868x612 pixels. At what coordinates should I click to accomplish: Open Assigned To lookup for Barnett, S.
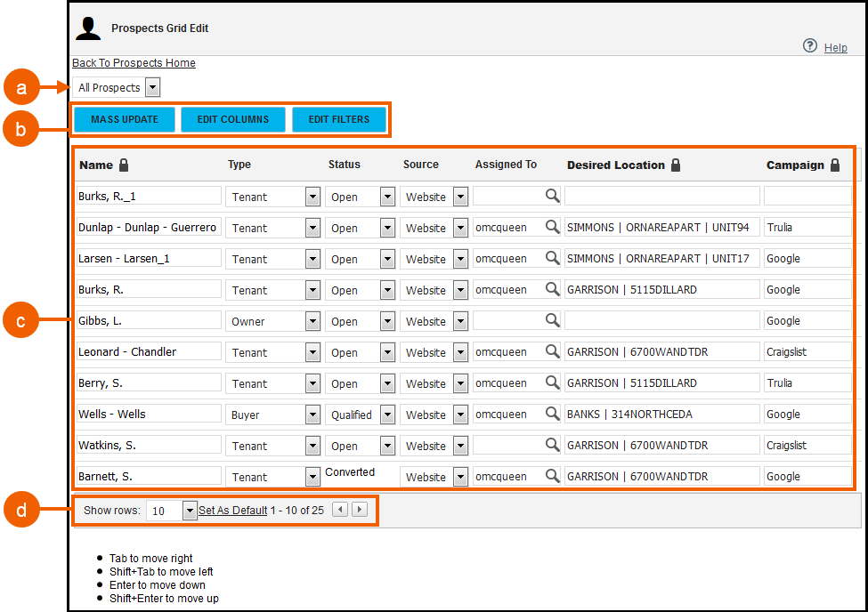point(552,475)
